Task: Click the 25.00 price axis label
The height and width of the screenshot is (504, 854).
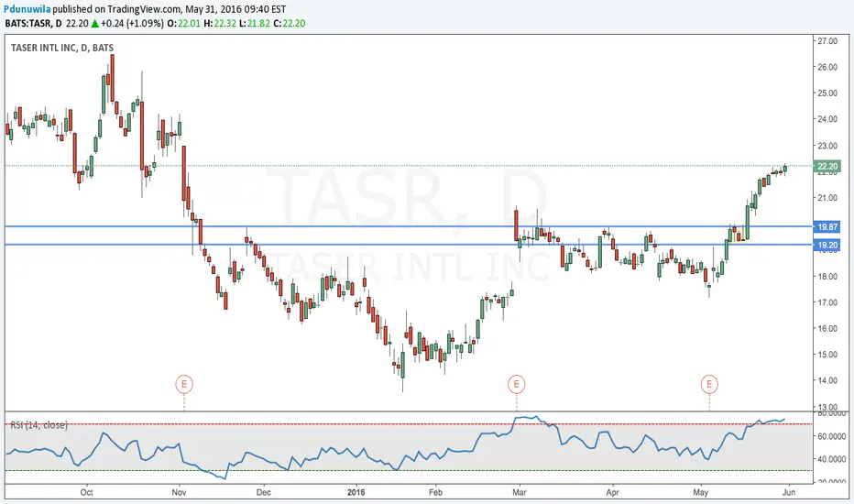Action: [x=827, y=93]
